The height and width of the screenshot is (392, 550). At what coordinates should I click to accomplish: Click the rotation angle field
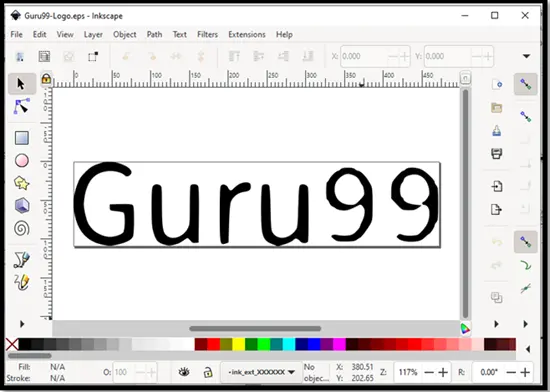click(489, 372)
